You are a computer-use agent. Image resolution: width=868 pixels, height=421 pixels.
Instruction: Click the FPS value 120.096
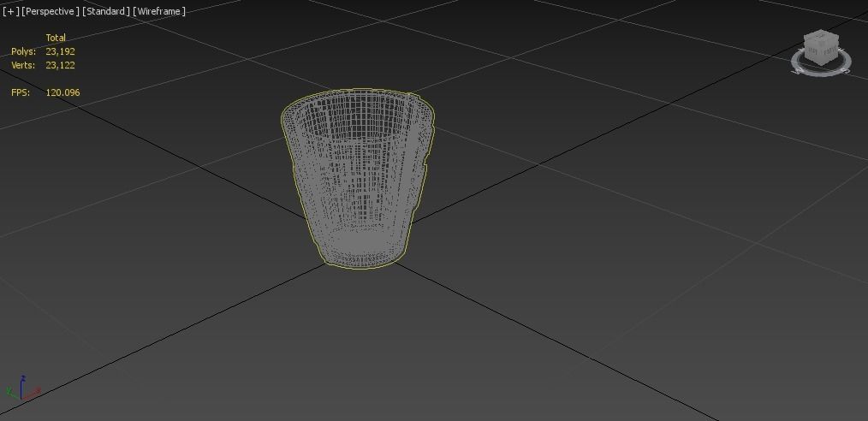[62, 92]
